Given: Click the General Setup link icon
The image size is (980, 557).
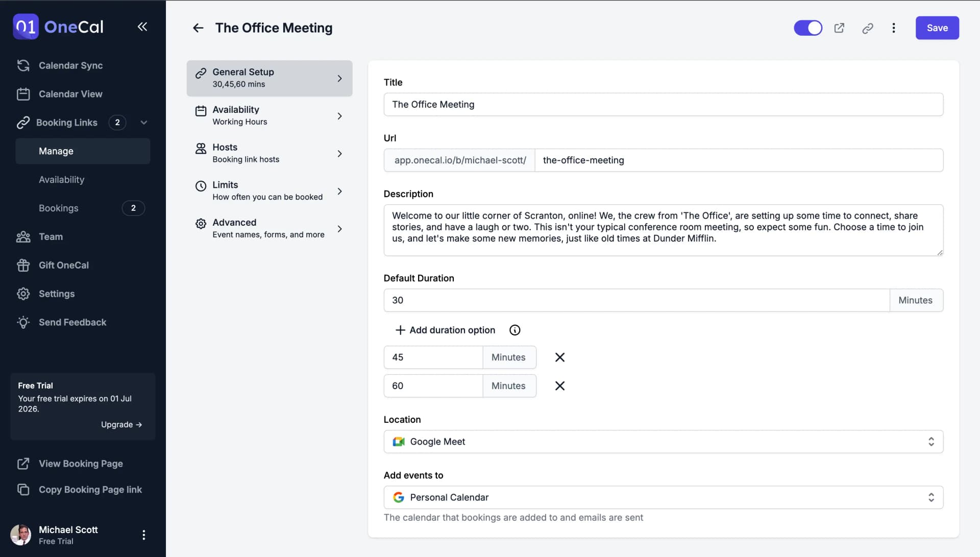Looking at the screenshot, I should point(201,73).
